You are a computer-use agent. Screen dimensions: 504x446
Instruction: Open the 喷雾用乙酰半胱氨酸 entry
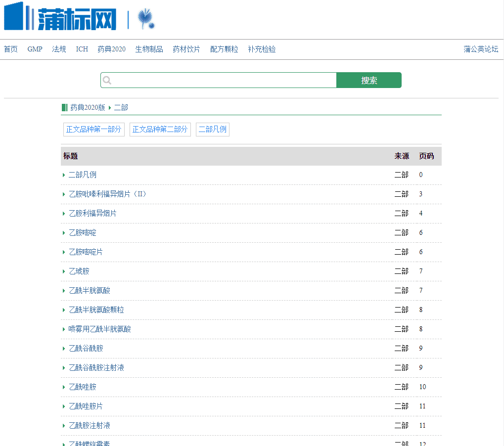pyautogui.click(x=99, y=329)
